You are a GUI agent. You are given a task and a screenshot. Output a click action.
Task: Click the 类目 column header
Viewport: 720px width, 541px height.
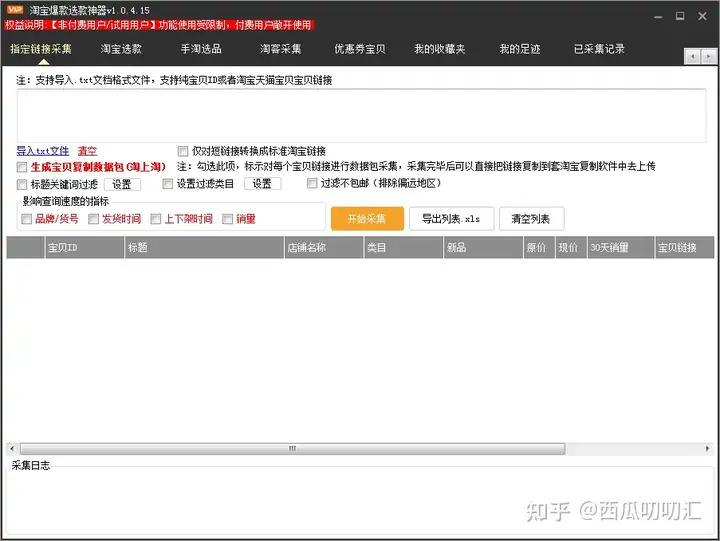coord(404,248)
